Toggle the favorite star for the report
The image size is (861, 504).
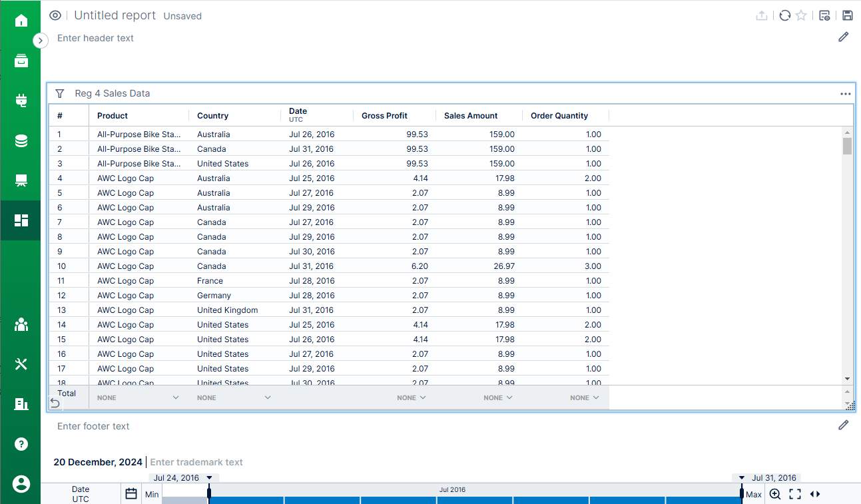click(x=800, y=15)
